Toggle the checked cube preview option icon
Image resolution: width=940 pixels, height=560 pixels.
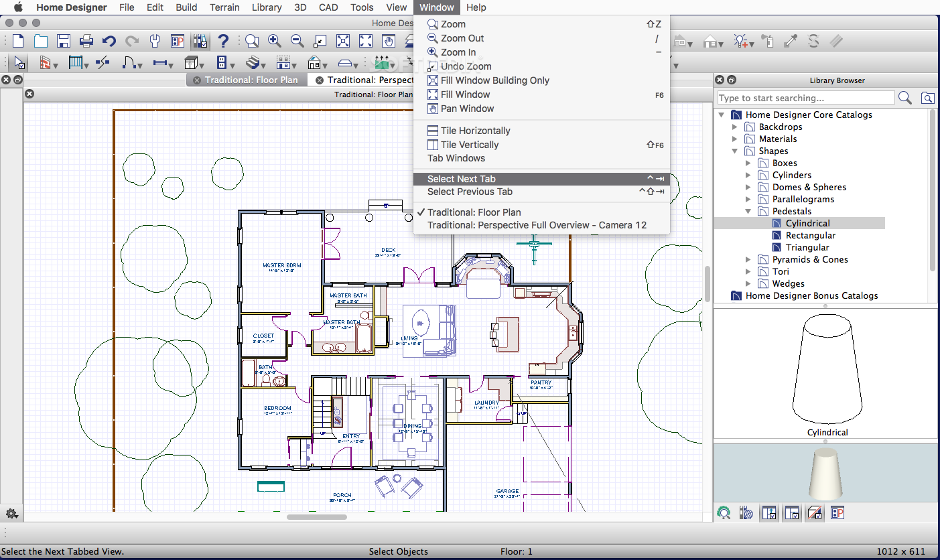814,513
